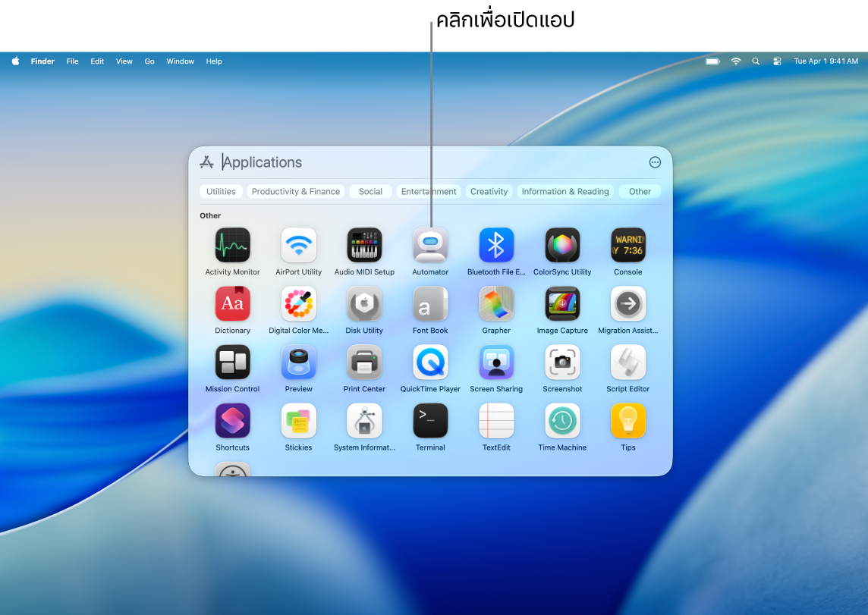Viewport: 868px width, 615px height.
Task: Open the more options ellipsis button
Action: pos(655,162)
